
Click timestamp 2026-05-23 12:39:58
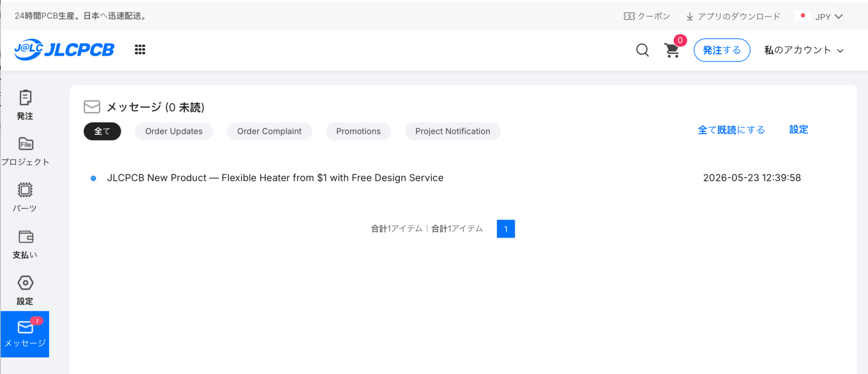click(x=752, y=178)
